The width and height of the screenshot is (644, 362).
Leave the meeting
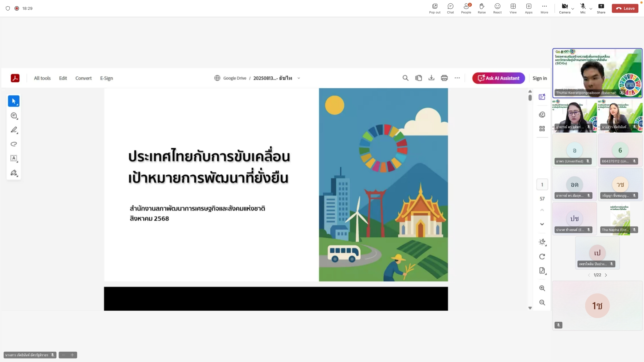[625, 8]
